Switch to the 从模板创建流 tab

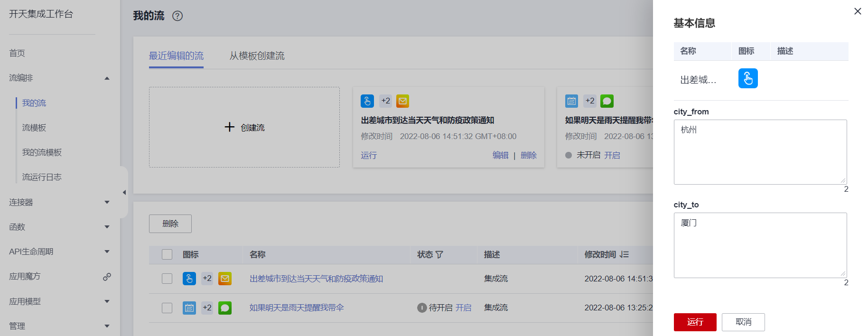(x=257, y=56)
